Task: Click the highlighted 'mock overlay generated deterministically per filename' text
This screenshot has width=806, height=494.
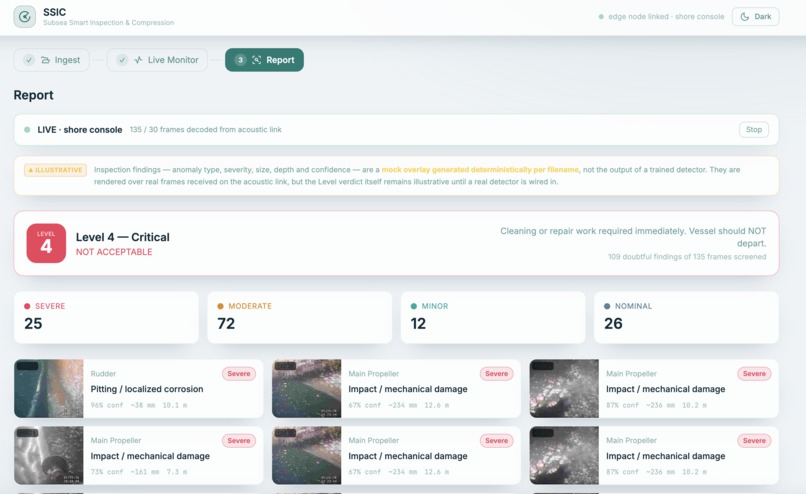Action: (480, 170)
